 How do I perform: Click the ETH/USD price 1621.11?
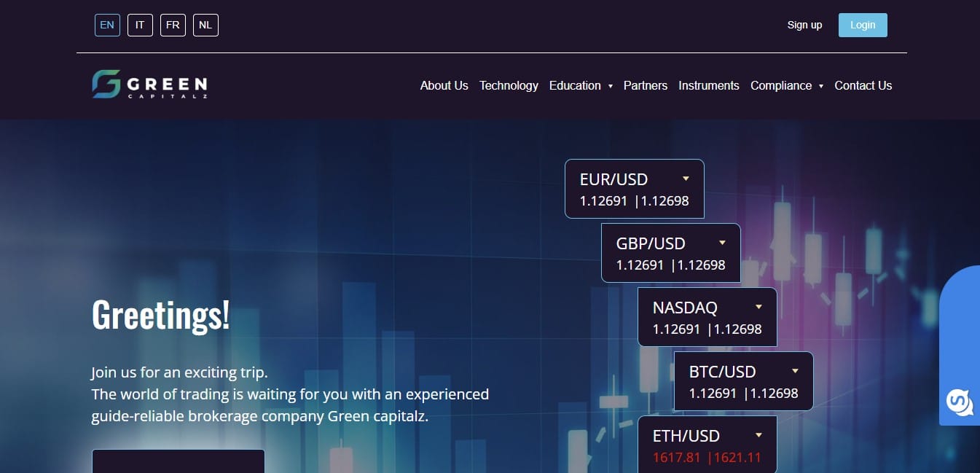(x=737, y=458)
